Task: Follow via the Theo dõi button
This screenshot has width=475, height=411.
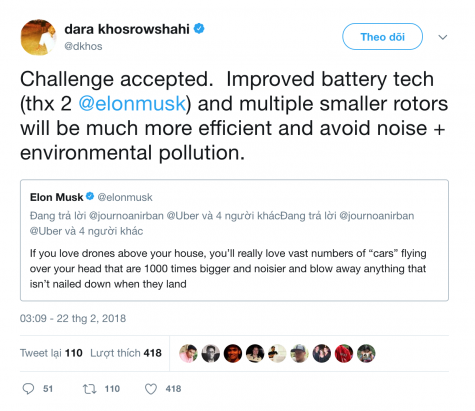Action: (382, 37)
